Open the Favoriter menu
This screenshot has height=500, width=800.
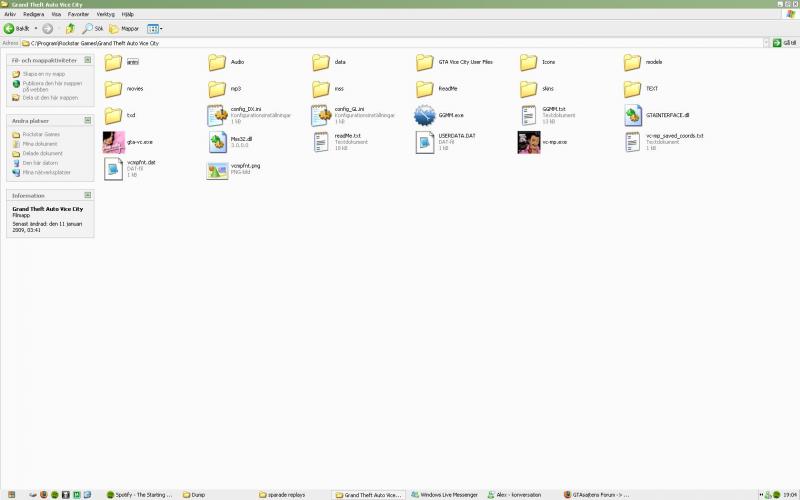(x=79, y=15)
